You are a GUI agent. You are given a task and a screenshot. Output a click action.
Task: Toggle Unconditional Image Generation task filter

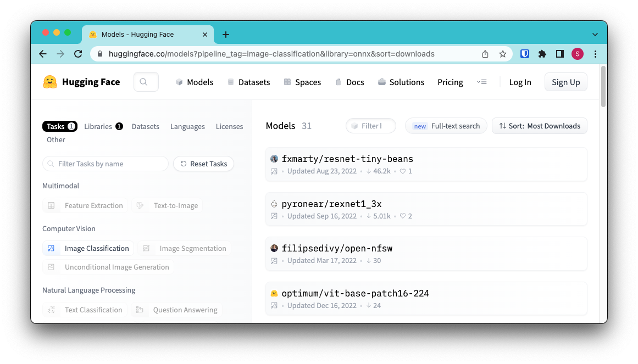(108, 267)
